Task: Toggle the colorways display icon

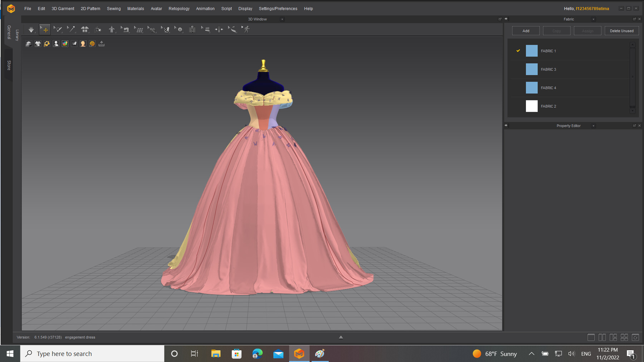Action: pyautogui.click(x=65, y=44)
